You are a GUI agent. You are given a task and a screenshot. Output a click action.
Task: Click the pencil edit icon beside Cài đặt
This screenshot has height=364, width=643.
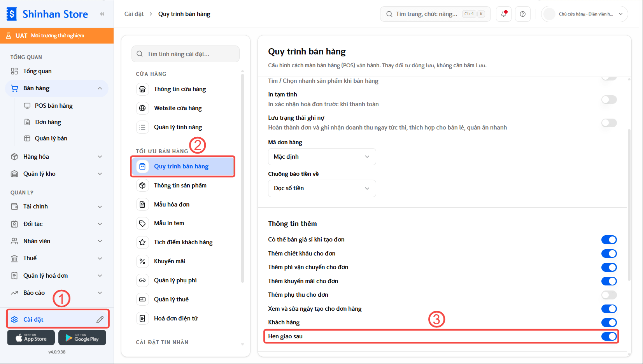[100, 320]
